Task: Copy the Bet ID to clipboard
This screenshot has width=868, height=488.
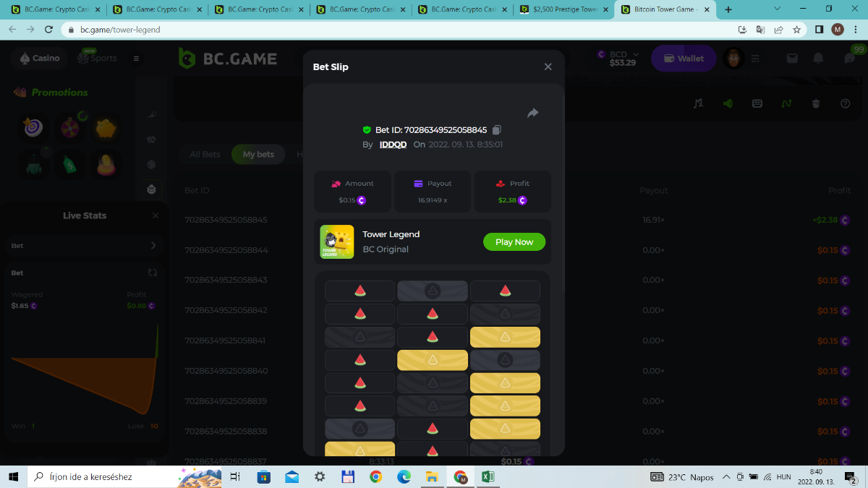Action: 497,130
